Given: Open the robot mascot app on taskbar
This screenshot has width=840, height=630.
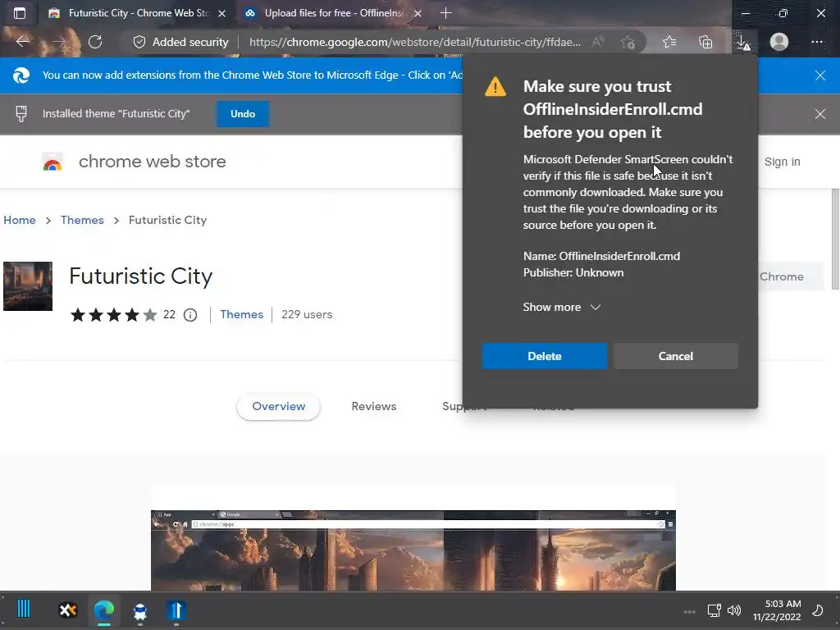Looking at the screenshot, I should [x=140, y=611].
